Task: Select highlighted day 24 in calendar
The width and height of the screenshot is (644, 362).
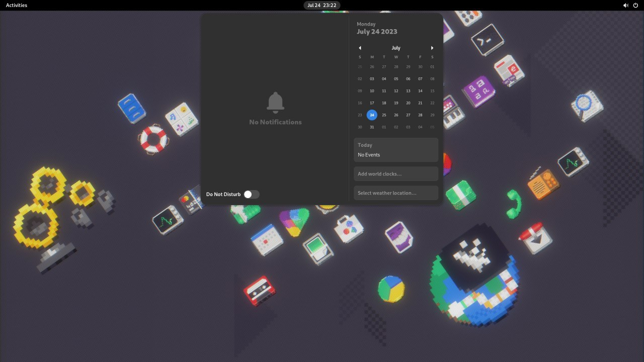Action: (372, 115)
